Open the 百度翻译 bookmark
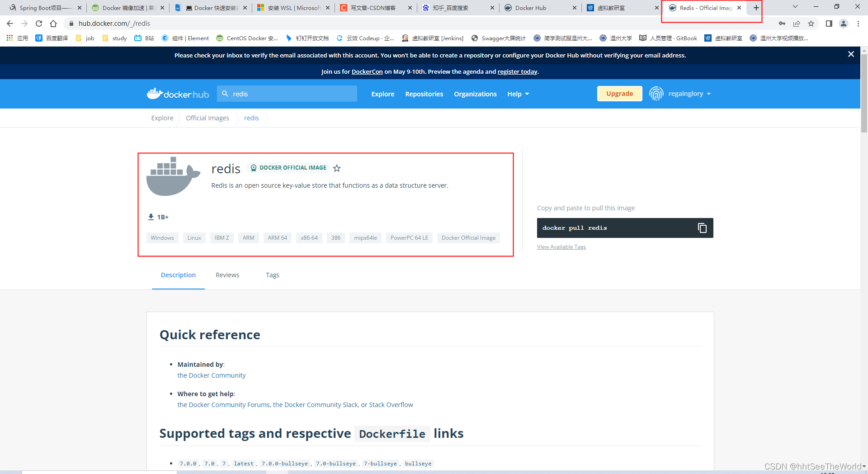The width and height of the screenshot is (868, 474). click(x=52, y=38)
